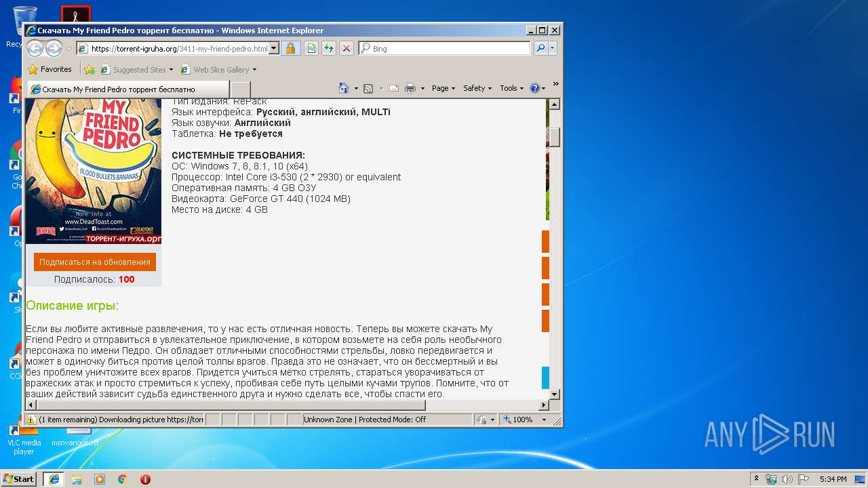Click the Refresh page icon

pos(328,49)
